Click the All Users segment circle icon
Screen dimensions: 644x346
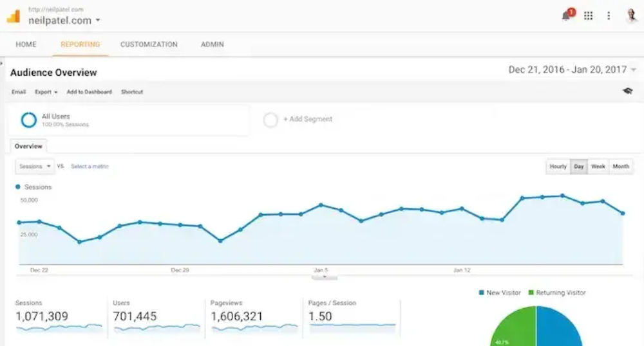coord(29,120)
